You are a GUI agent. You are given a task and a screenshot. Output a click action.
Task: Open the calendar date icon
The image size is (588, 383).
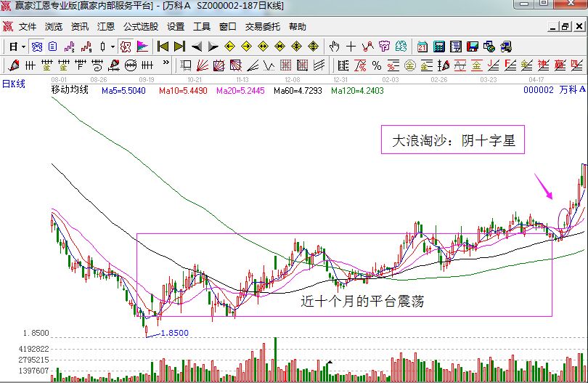pos(422,47)
